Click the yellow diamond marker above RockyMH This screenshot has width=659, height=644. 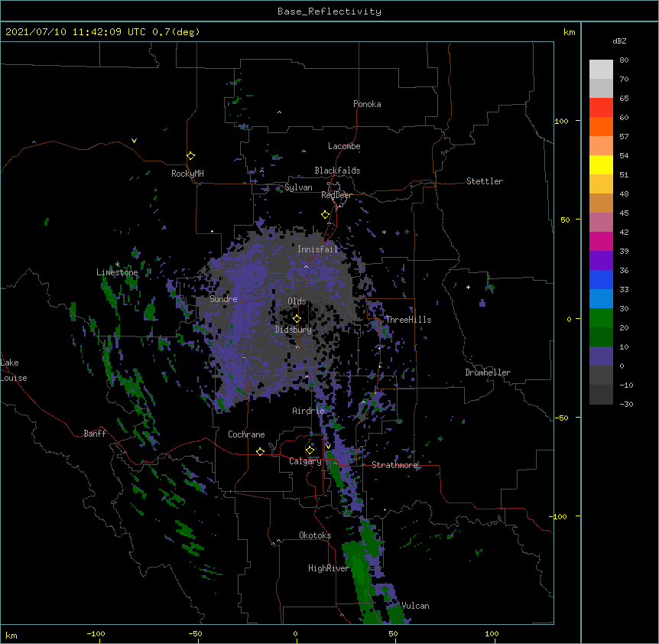click(190, 156)
